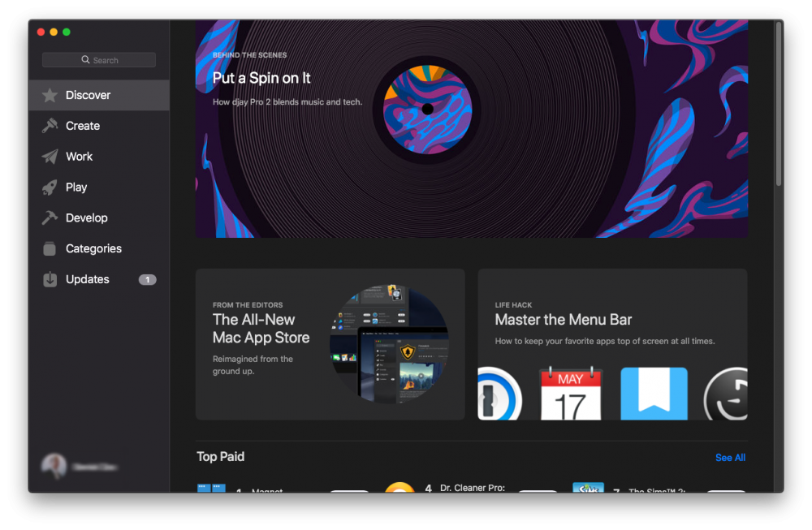Switch to the Work section

[x=99, y=157]
